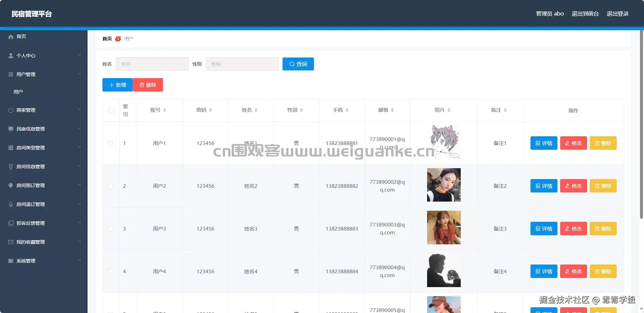Screen dimensions: 644x313
Task: Click the icon beside 系统管理
Action: click(11, 261)
